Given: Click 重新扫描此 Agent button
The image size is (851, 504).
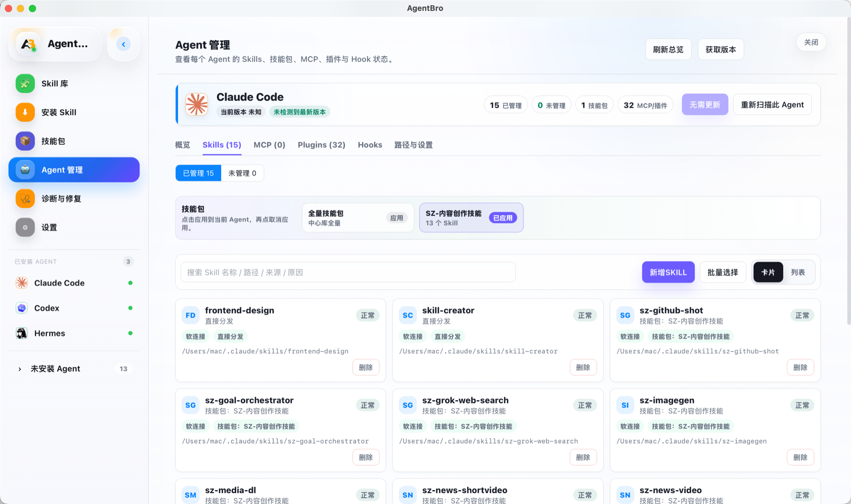Looking at the screenshot, I should [x=772, y=104].
